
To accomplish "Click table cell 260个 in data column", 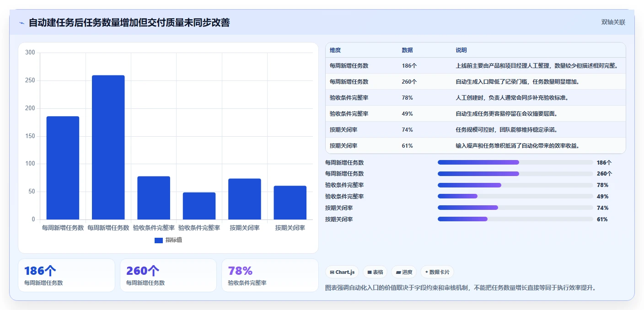I will pyautogui.click(x=409, y=82).
